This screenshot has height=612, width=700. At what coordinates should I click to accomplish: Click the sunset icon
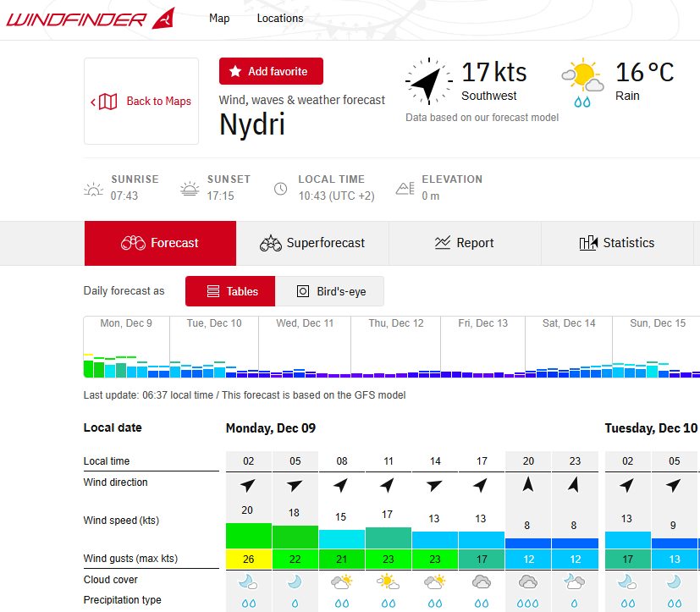point(190,189)
